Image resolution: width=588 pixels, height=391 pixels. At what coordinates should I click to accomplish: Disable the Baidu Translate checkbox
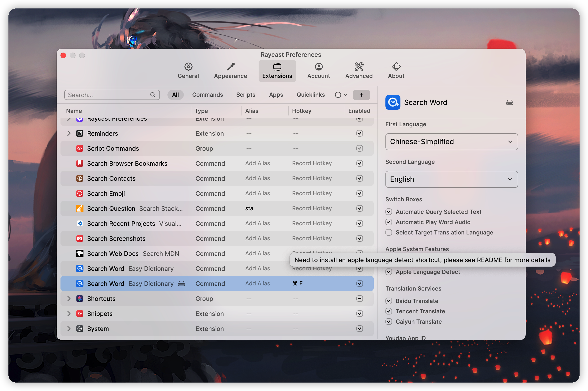[388, 301]
